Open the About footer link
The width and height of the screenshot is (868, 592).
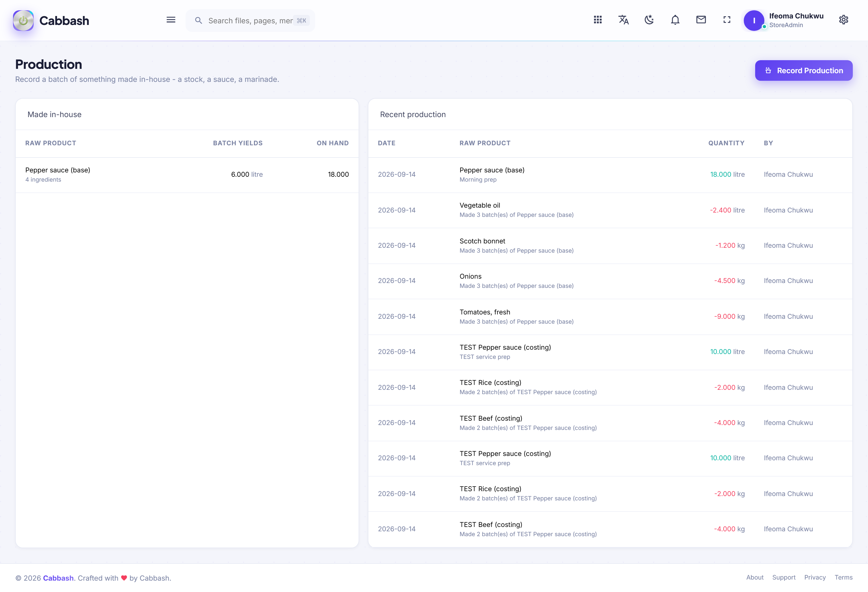click(x=754, y=577)
